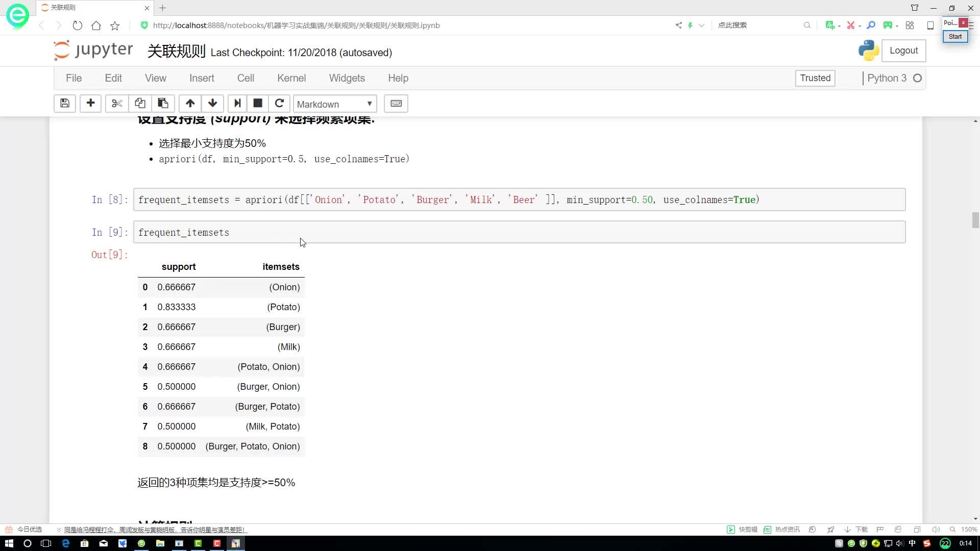Viewport: 980px width, 551px height.
Task: Open the Kernel menu
Action: (x=291, y=78)
